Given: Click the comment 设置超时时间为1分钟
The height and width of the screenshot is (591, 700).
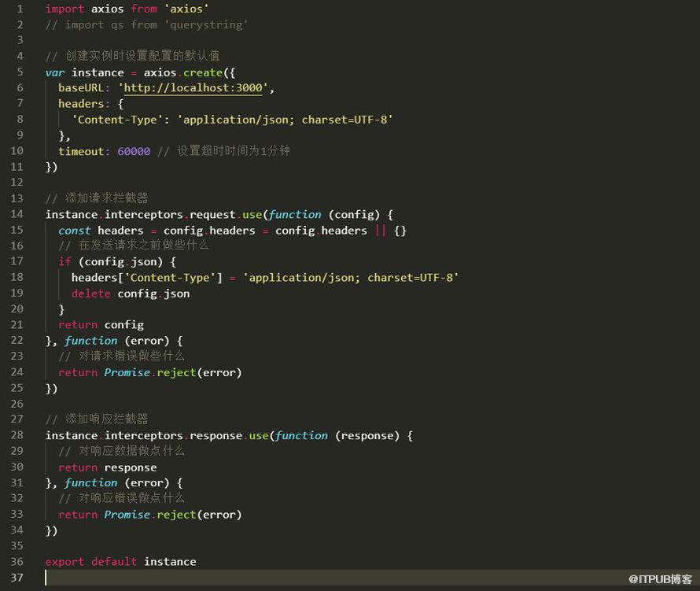Looking at the screenshot, I should tap(223, 151).
